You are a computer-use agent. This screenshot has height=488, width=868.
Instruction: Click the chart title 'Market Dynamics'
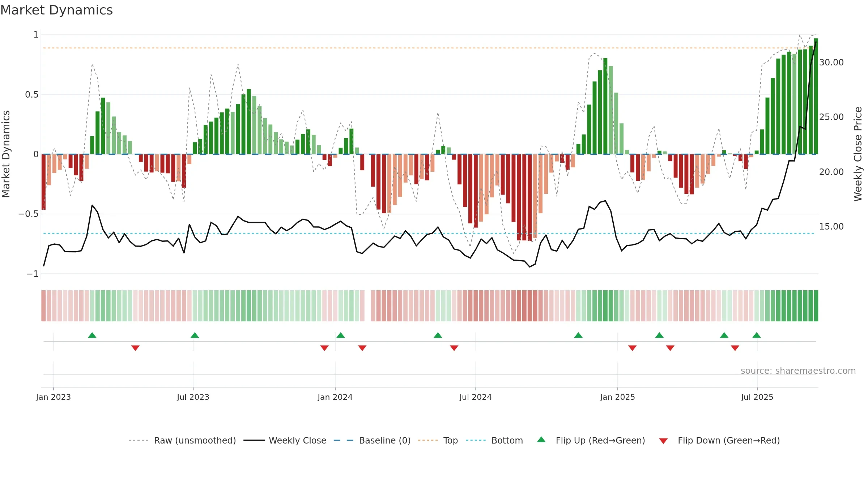(56, 10)
